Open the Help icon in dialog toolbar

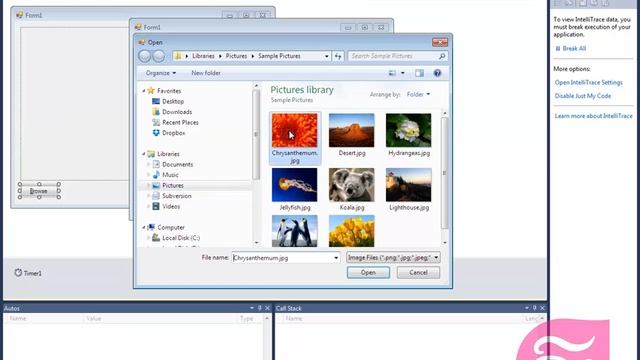[437, 73]
